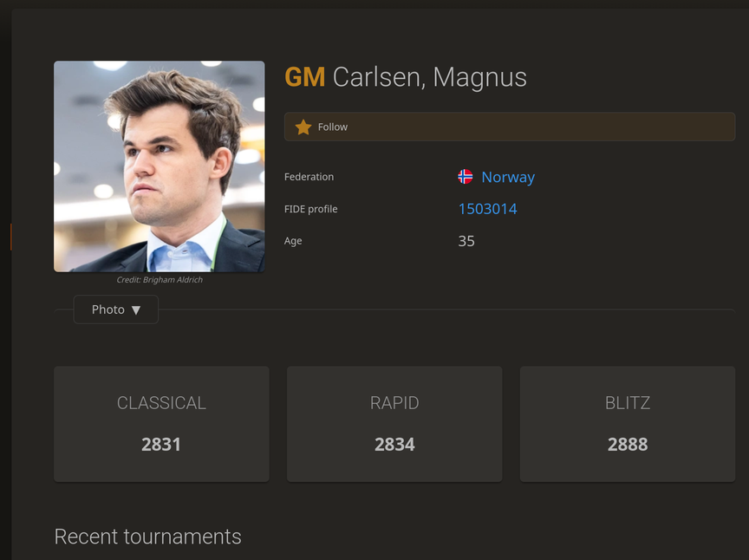Screen dimensions: 749x560
Task: Click the orange GM title badge
Action: pyautogui.click(x=304, y=78)
